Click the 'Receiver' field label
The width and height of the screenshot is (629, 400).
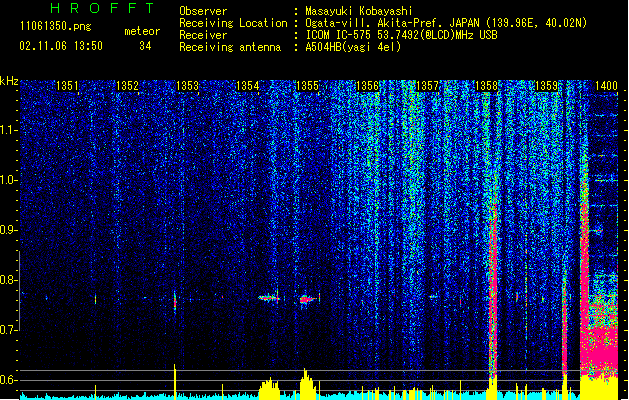pyautogui.click(x=203, y=35)
